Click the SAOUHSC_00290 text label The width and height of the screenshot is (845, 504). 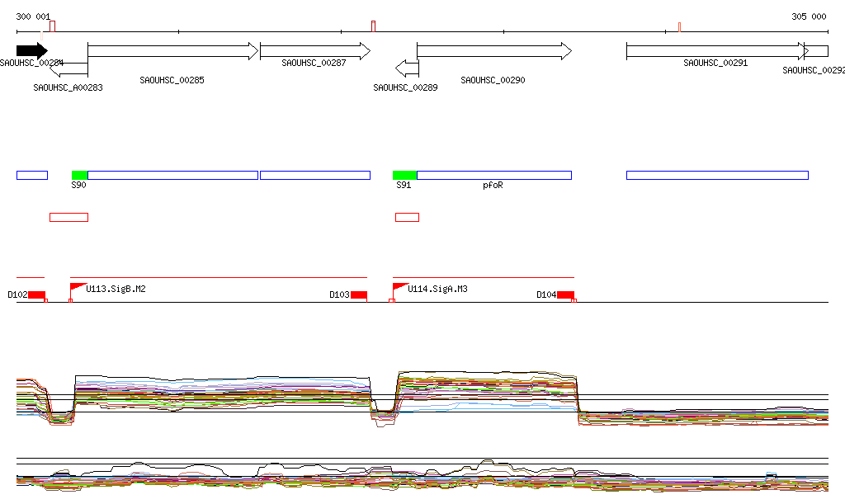(x=493, y=80)
